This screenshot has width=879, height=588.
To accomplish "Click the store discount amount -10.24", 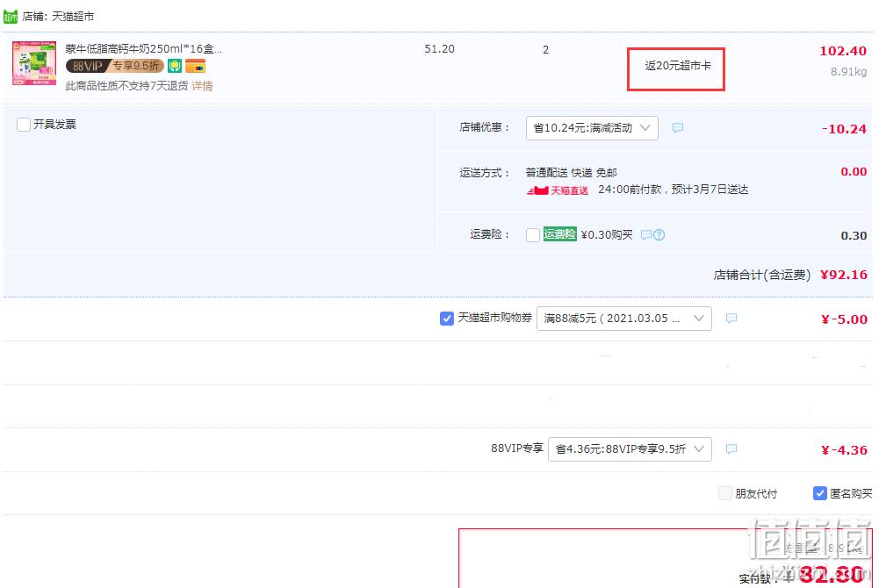I will pyautogui.click(x=844, y=129).
